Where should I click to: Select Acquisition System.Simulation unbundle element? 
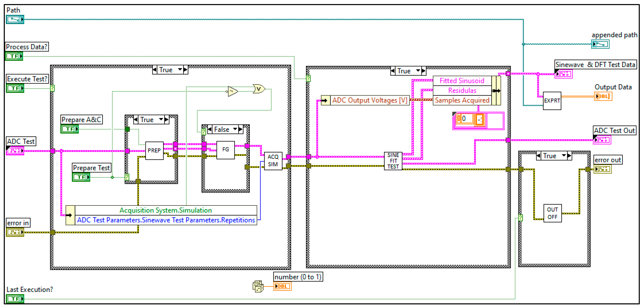click(165, 210)
